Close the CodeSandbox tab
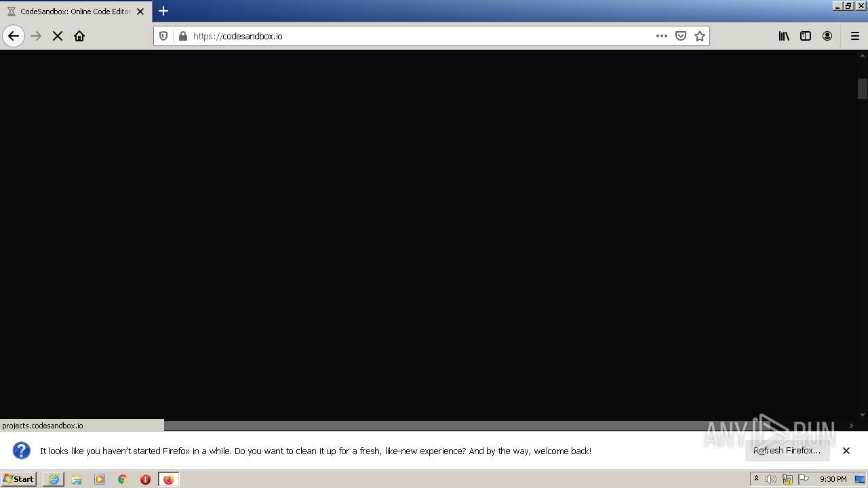The width and height of the screenshot is (868, 488). (x=140, y=12)
